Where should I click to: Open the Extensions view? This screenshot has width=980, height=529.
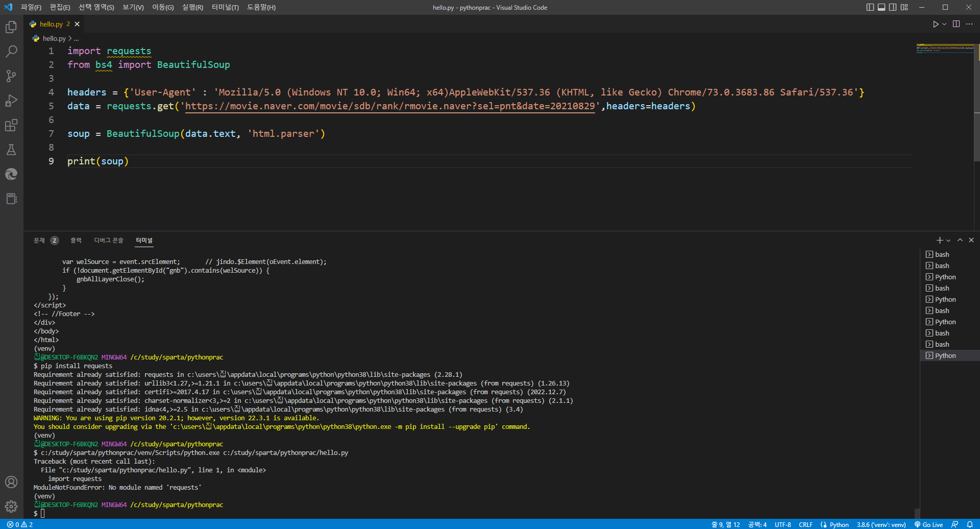[x=11, y=125]
